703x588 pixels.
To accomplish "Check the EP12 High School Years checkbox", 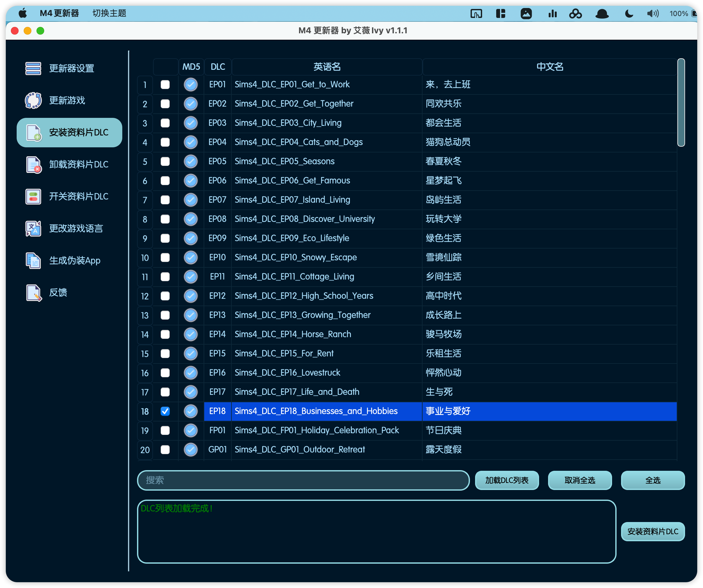I will point(165,296).
